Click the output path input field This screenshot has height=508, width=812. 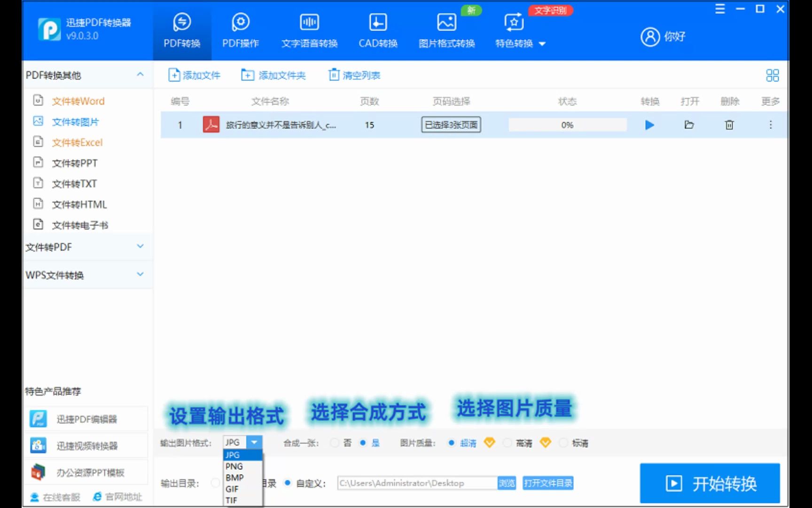coord(417,483)
